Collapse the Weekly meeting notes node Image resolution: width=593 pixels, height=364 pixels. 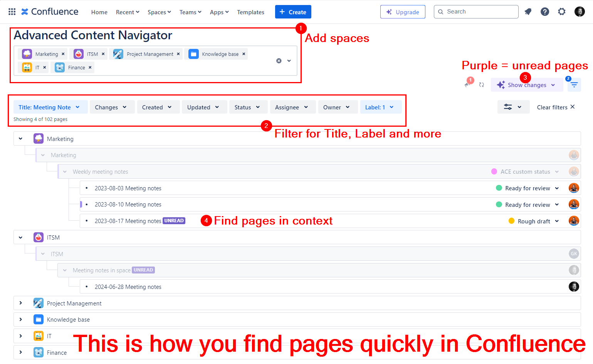[x=65, y=172]
